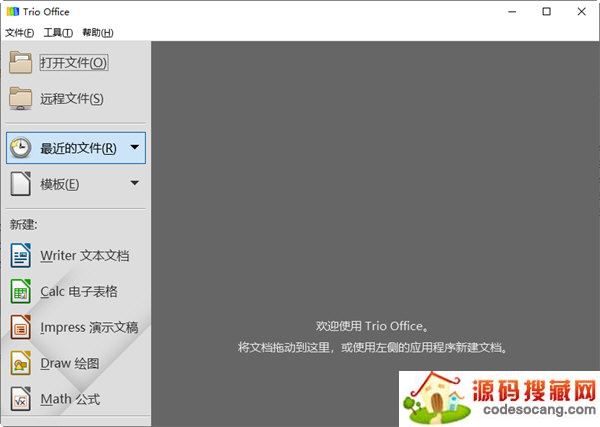Maximize the Trio Office window
Screen dimensions: 600x427
[546, 12]
